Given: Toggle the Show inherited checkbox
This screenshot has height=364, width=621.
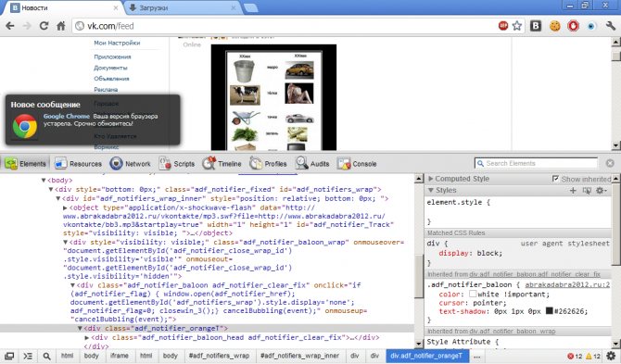Looking at the screenshot, I should pos(555,179).
